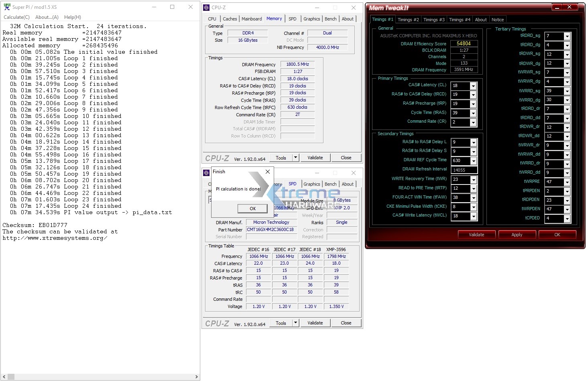Open the Calculate menu in Super PI

click(x=16, y=17)
